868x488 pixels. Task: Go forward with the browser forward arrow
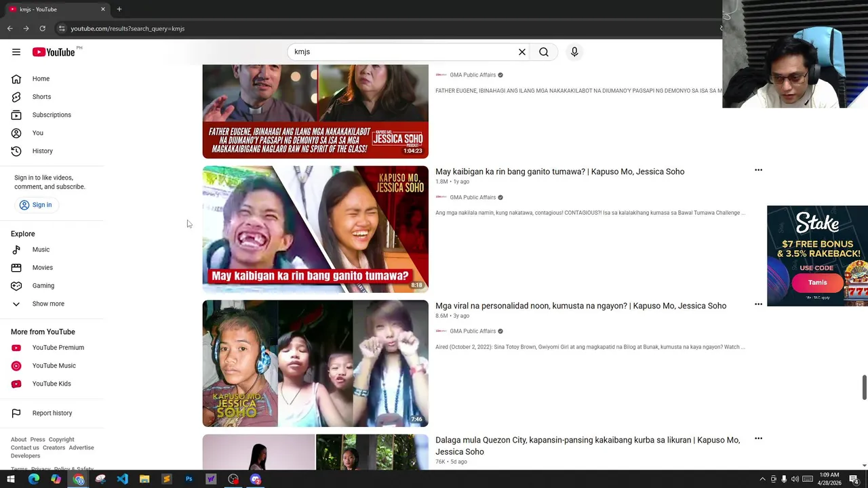coord(26,28)
